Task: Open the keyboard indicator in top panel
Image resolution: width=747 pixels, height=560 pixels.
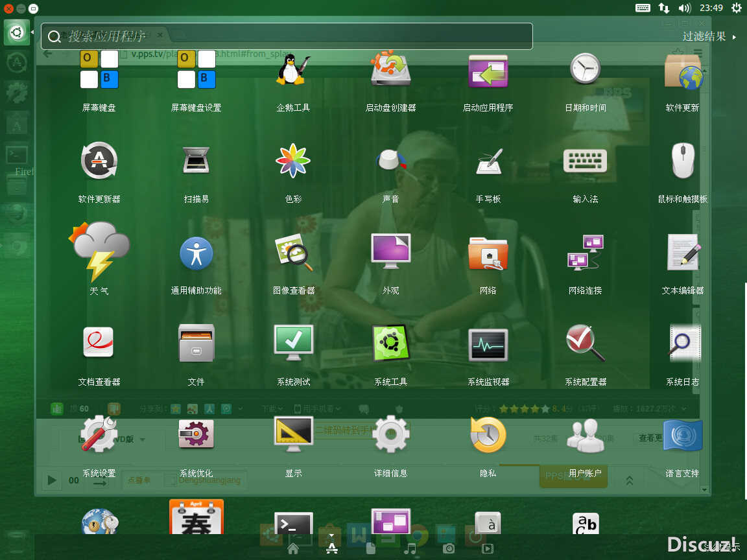Action: (x=643, y=8)
